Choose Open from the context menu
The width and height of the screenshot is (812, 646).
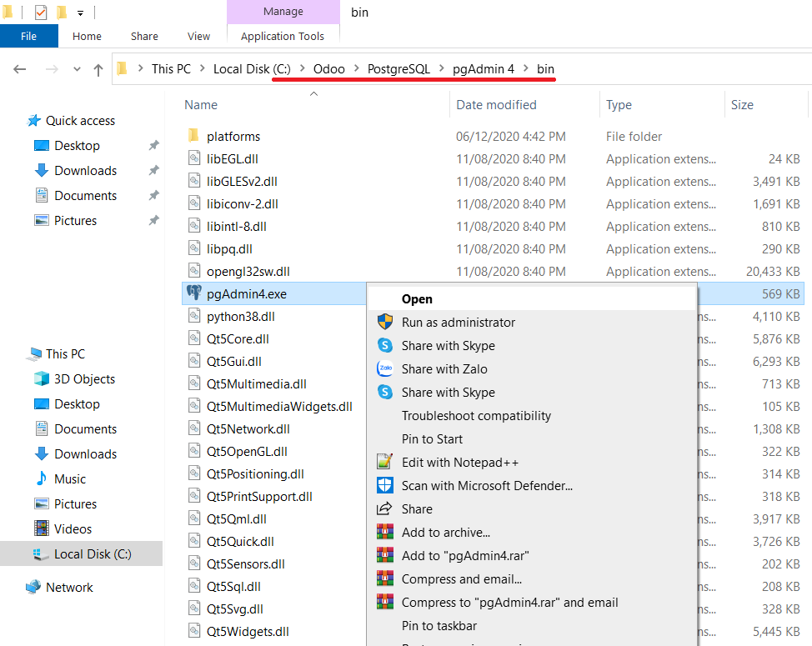click(531, 298)
